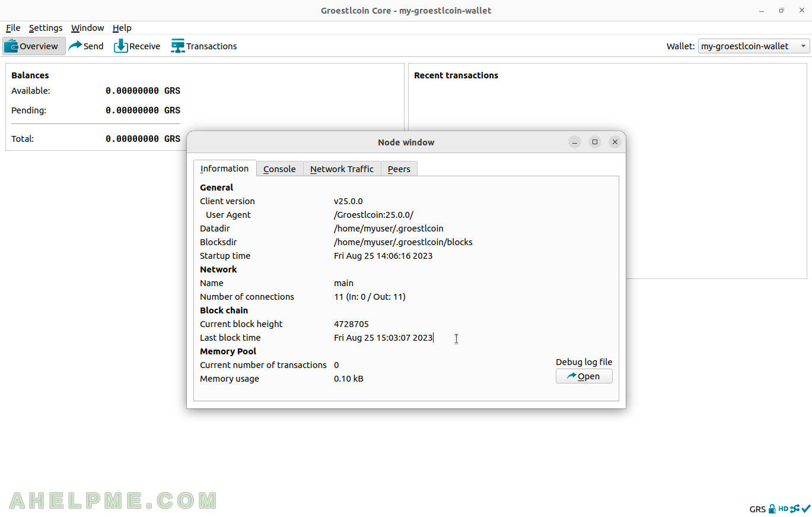Click the startup time value
Viewport: 812px width, 517px height.
383,255
